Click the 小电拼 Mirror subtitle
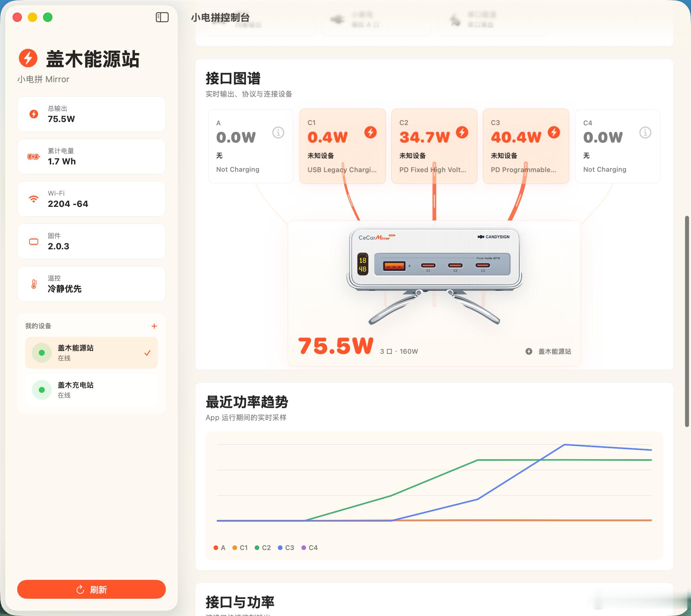 pyautogui.click(x=43, y=79)
